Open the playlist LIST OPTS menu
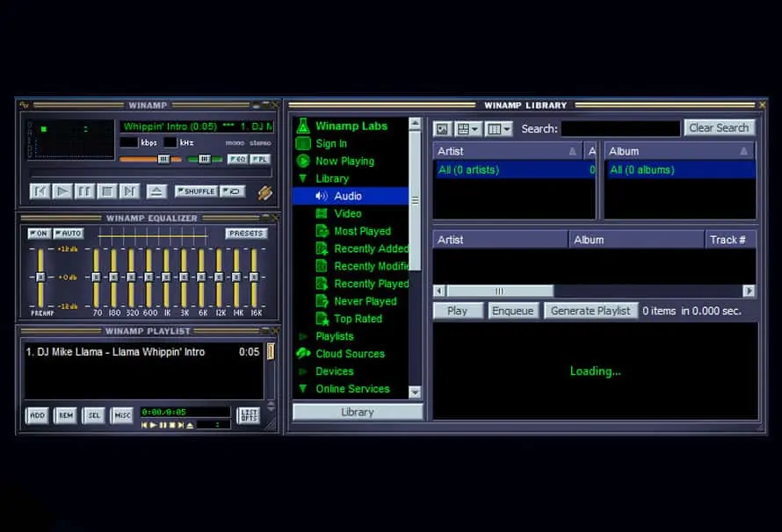The height and width of the screenshot is (532, 782). pyautogui.click(x=249, y=415)
